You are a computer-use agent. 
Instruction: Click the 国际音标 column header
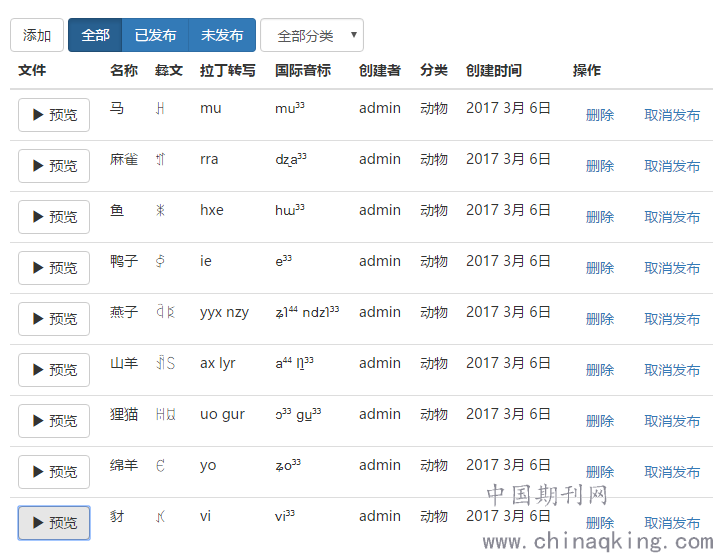point(303,70)
